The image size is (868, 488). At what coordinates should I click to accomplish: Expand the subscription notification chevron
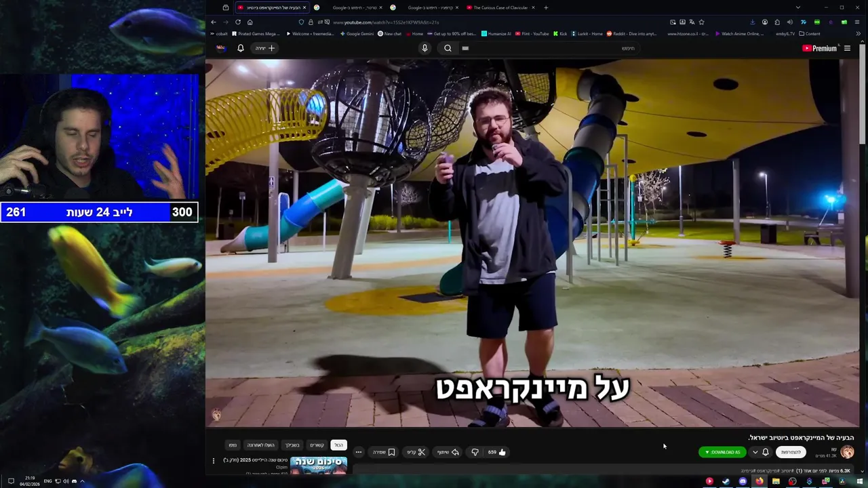(x=755, y=452)
